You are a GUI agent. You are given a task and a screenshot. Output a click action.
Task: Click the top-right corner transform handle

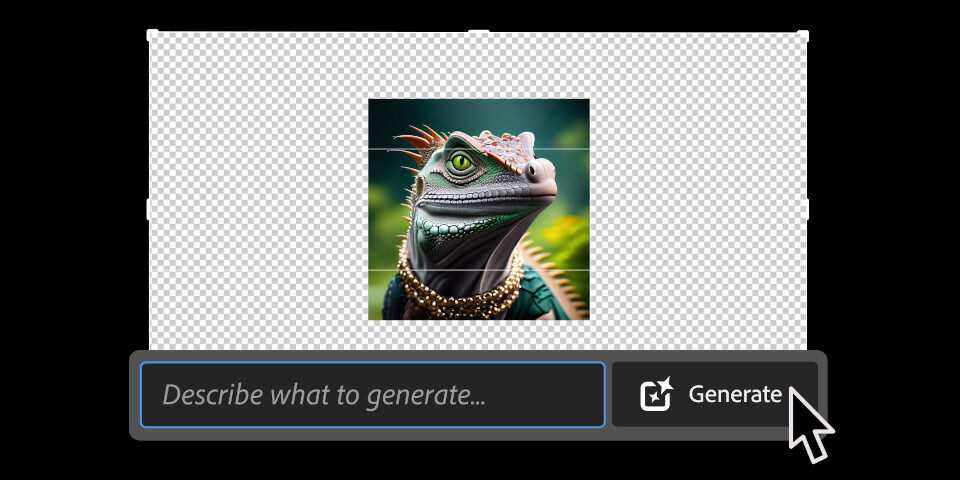click(x=803, y=35)
